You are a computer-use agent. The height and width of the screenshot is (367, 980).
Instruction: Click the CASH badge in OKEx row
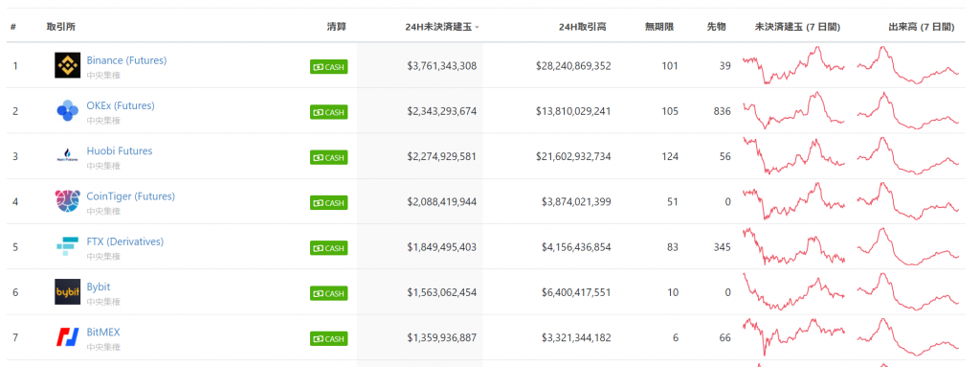pyautogui.click(x=329, y=112)
